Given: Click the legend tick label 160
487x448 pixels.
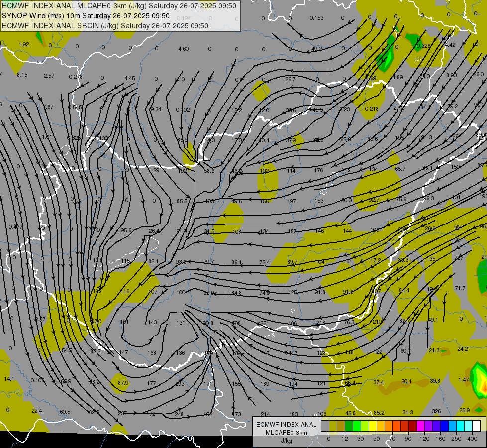Looking at the screenshot, I should point(440,439).
